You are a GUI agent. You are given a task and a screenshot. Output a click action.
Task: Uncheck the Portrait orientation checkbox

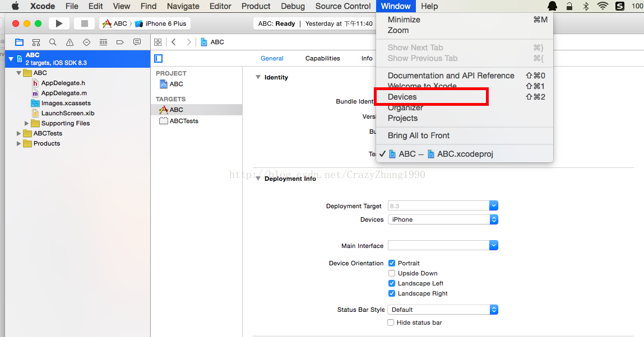[x=392, y=263]
